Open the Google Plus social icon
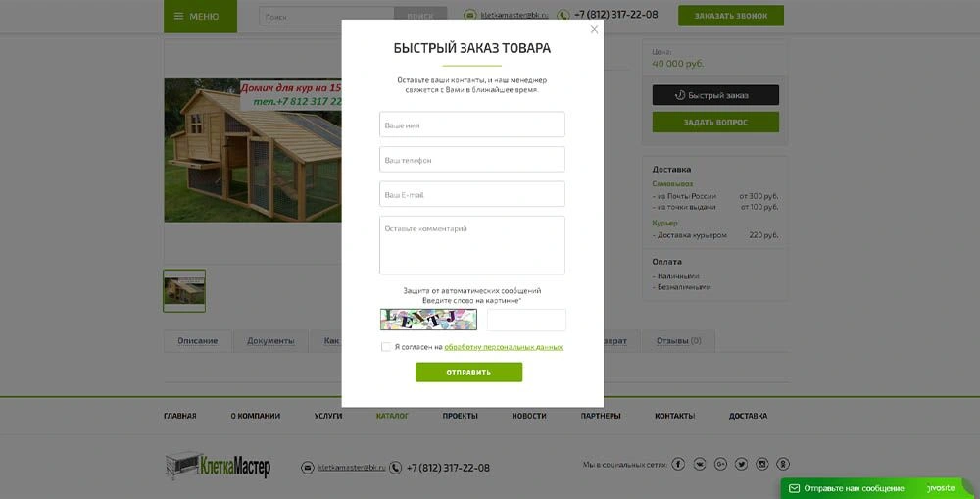980x499 pixels. (x=720, y=464)
